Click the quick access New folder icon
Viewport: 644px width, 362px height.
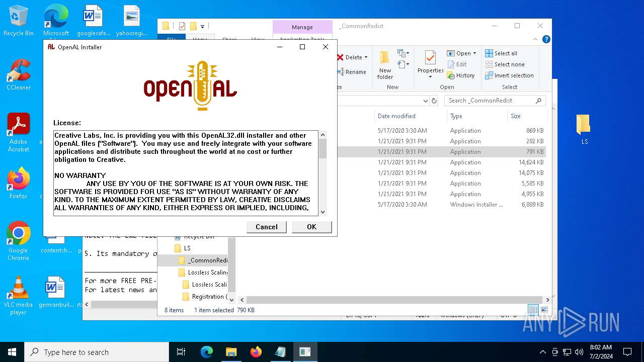[x=193, y=26]
